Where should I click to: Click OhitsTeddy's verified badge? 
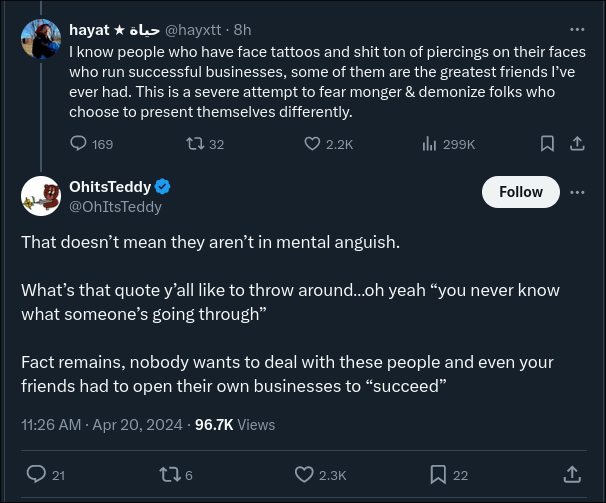162,187
